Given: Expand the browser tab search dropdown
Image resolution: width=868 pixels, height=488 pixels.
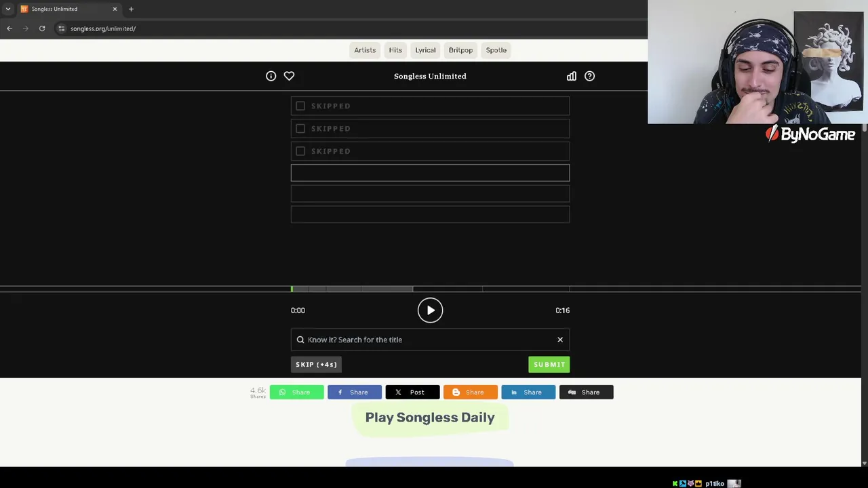Looking at the screenshot, I should pyautogui.click(x=7, y=9).
